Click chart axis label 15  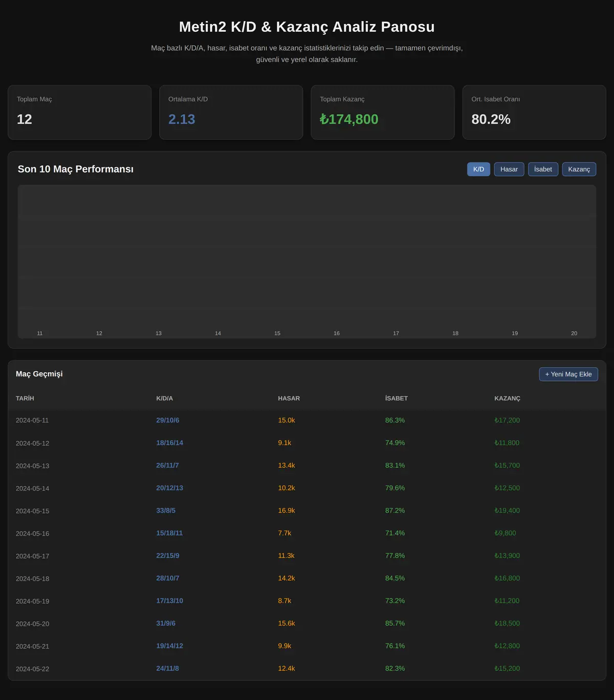[x=277, y=333]
